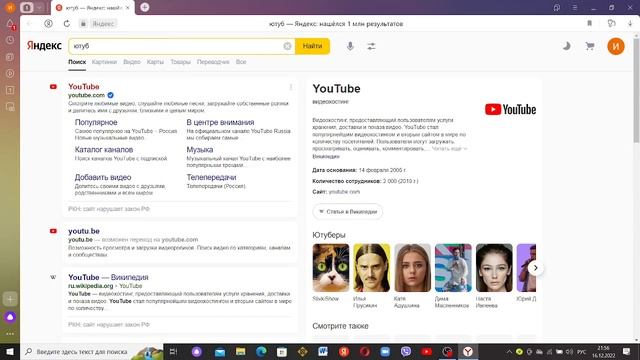Click the site lock icon in address bar
The image size is (640, 360).
83,24
